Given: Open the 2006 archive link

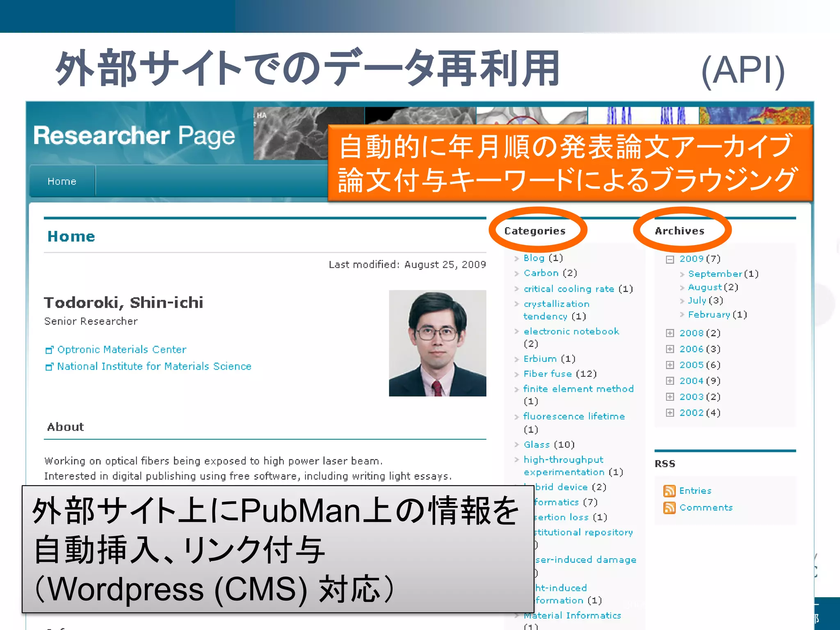Looking at the screenshot, I should [x=692, y=349].
